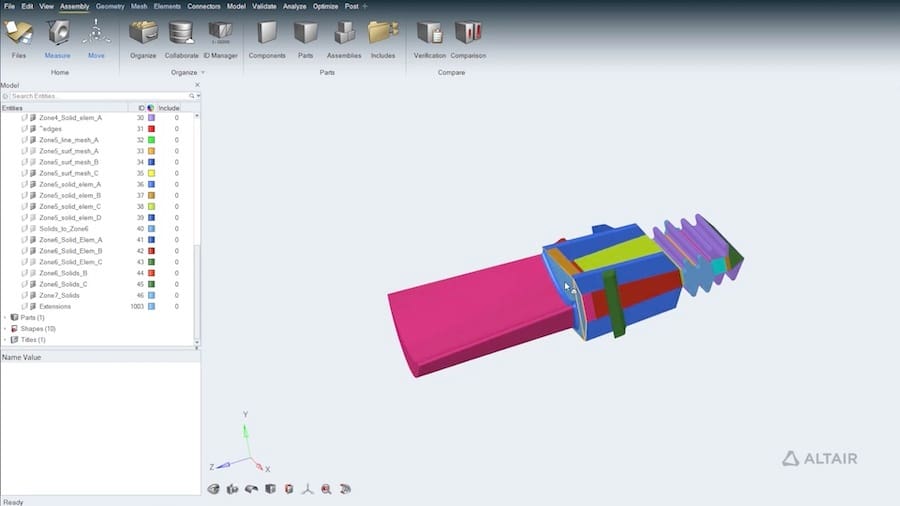This screenshot has height=506, width=900.
Task: Launch the Comparison tool
Action: (x=468, y=39)
